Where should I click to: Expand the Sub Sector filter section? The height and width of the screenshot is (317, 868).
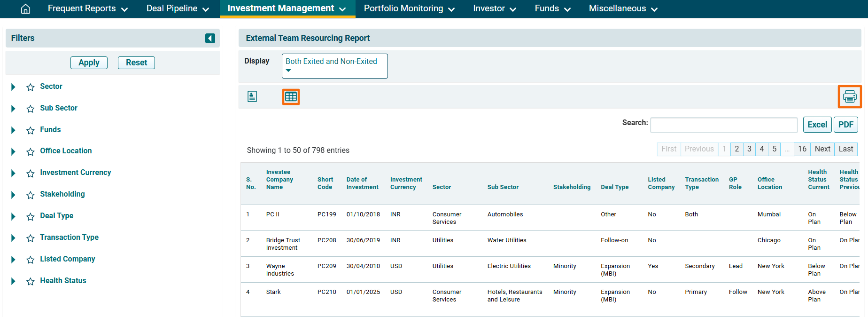click(x=13, y=109)
